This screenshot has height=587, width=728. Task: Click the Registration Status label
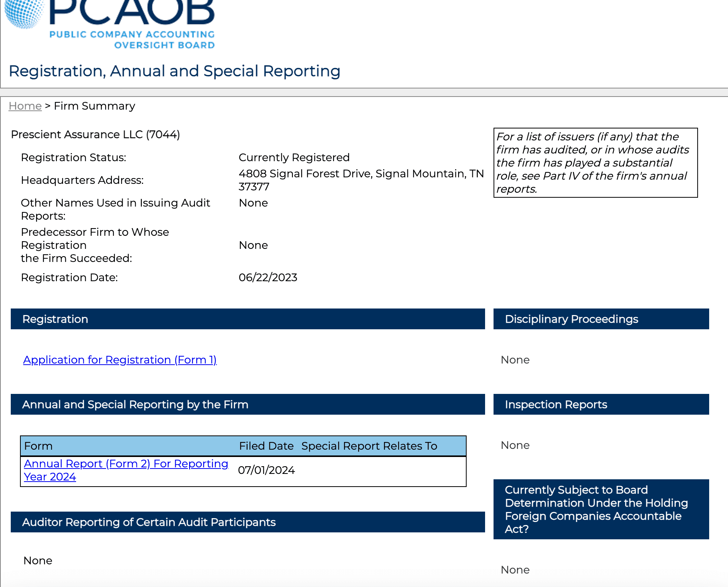73,157
